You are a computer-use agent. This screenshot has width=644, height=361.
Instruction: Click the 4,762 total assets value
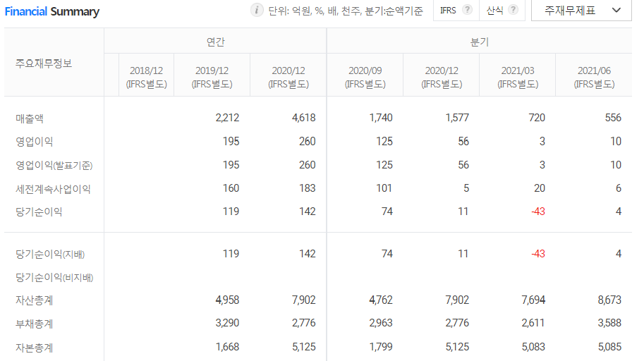pyautogui.click(x=381, y=300)
